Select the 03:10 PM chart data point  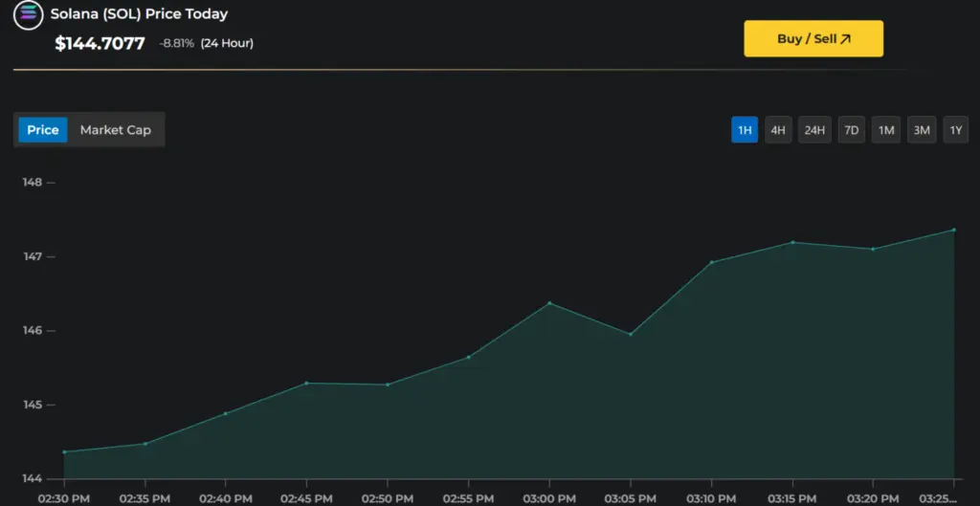(x=711, y=262)
